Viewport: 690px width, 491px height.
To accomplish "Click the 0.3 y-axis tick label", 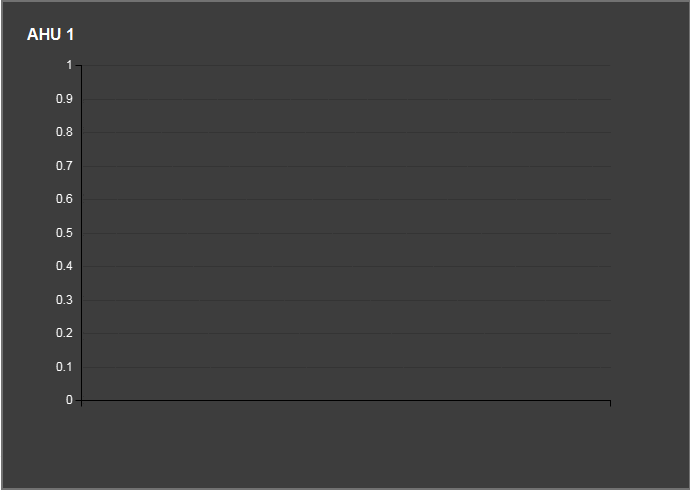I will click(x=64, y=300).
